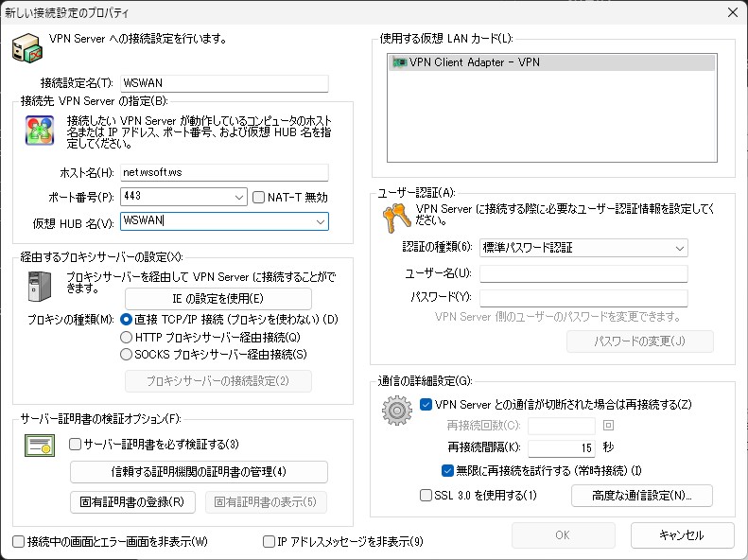Select VPN Client Adapter - VPN list item
Screen dimensions: 748x560
tap(552, 62)
